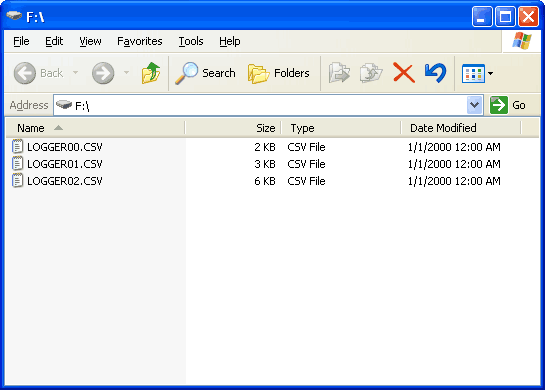Open the Edit menu
The width and height of the screenshot is (545, 390).
coord(54,41)
